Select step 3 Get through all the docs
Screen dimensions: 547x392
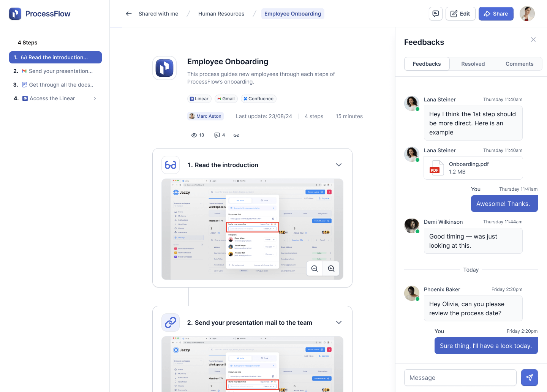pyautogui.click(x=55, y=85)
